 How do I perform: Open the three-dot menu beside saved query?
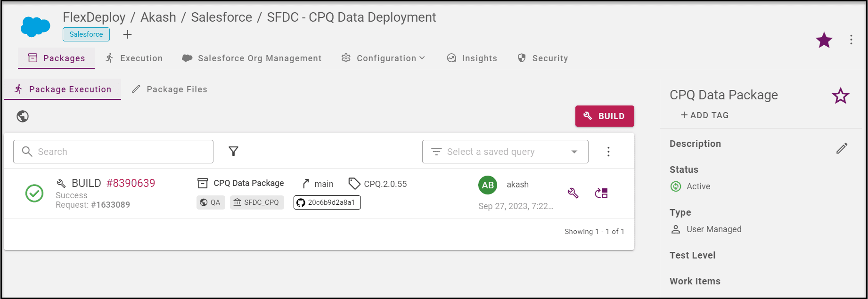tap(608, 152)
